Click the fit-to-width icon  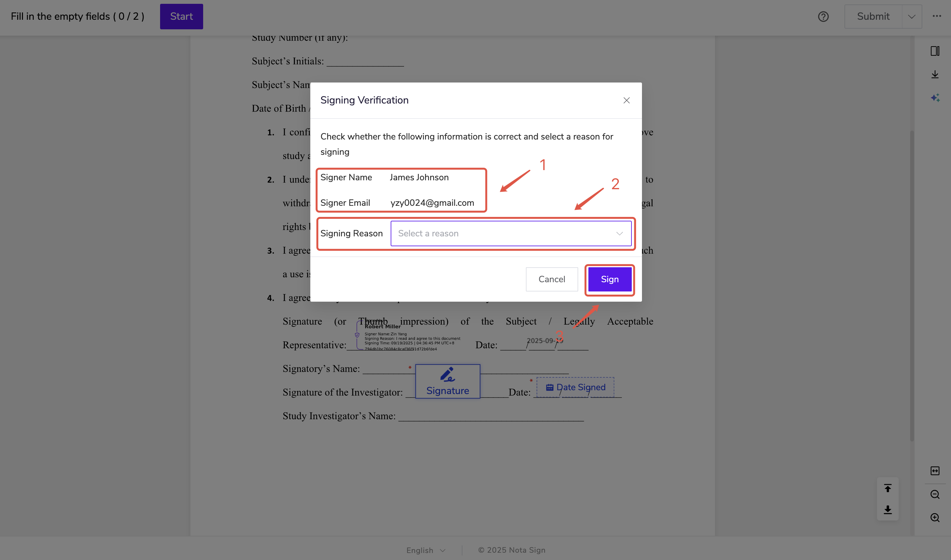(935, 470)
